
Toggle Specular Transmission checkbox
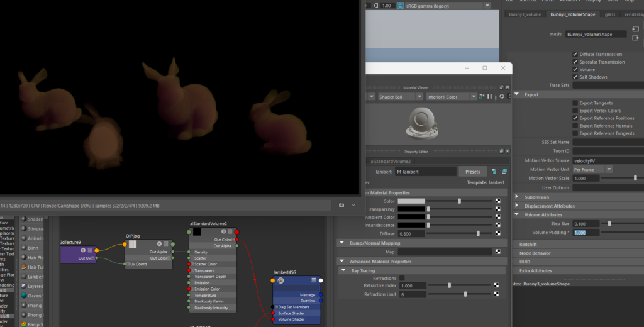pos(575,62)
